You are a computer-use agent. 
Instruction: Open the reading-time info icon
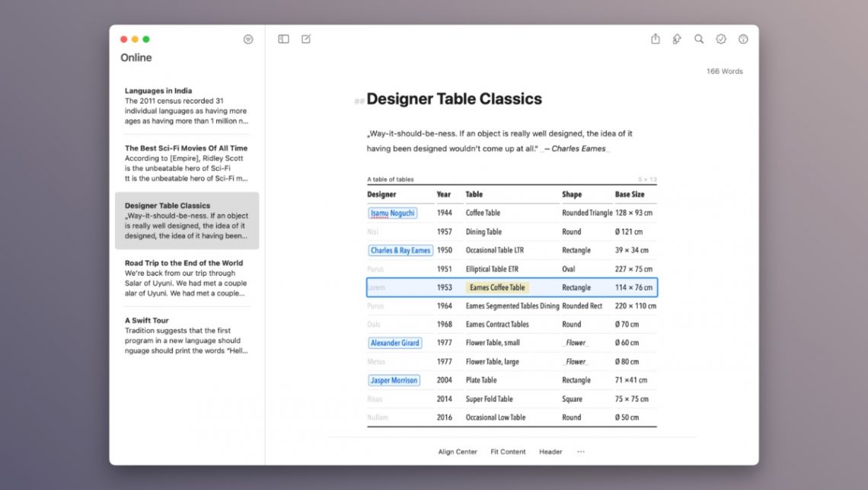click(743, 39)
